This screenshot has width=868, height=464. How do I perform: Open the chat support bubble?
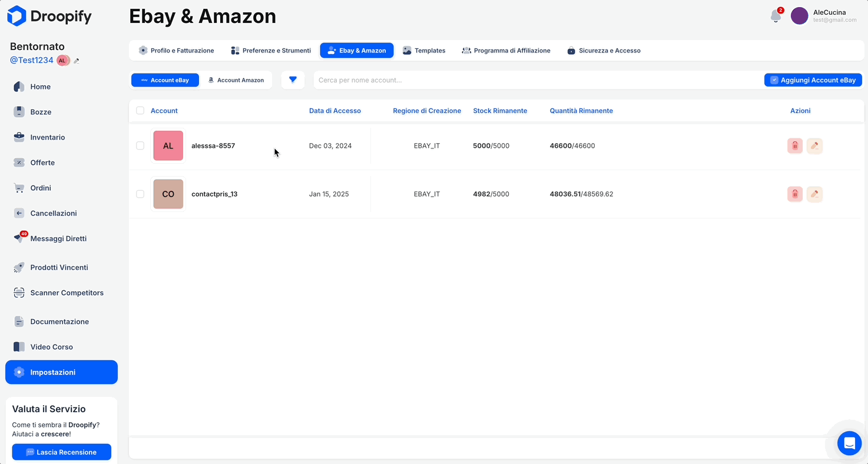850,443
